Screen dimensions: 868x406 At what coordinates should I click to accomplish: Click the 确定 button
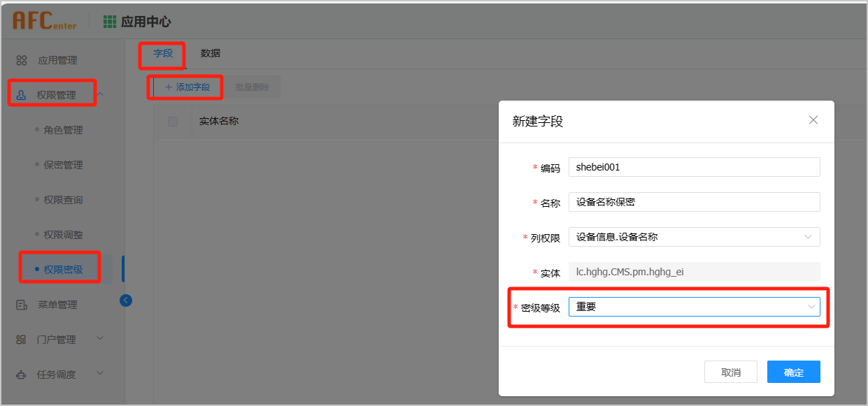[x=793, y=372]
